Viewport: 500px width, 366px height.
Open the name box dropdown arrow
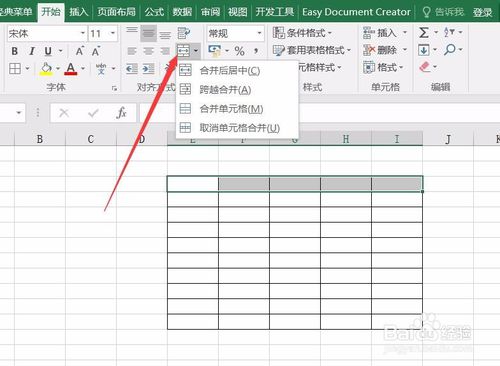tap(19, 113)
